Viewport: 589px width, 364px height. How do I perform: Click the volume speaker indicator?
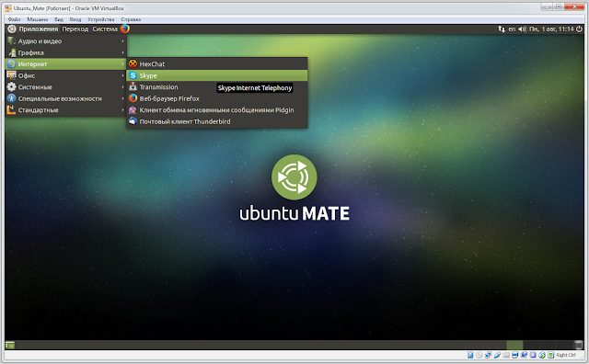click(x=522, y=28)
